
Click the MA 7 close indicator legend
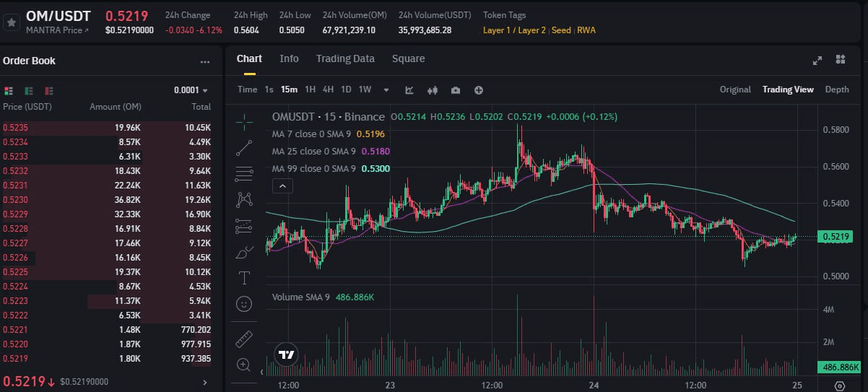point(328,134)
